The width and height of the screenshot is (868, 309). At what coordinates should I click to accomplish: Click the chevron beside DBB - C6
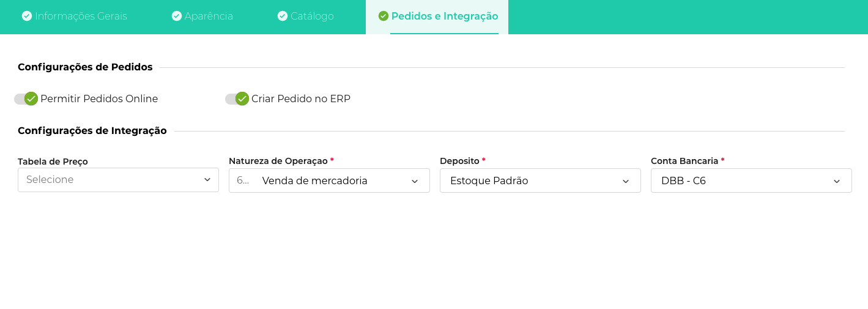(x=837, y=181)
